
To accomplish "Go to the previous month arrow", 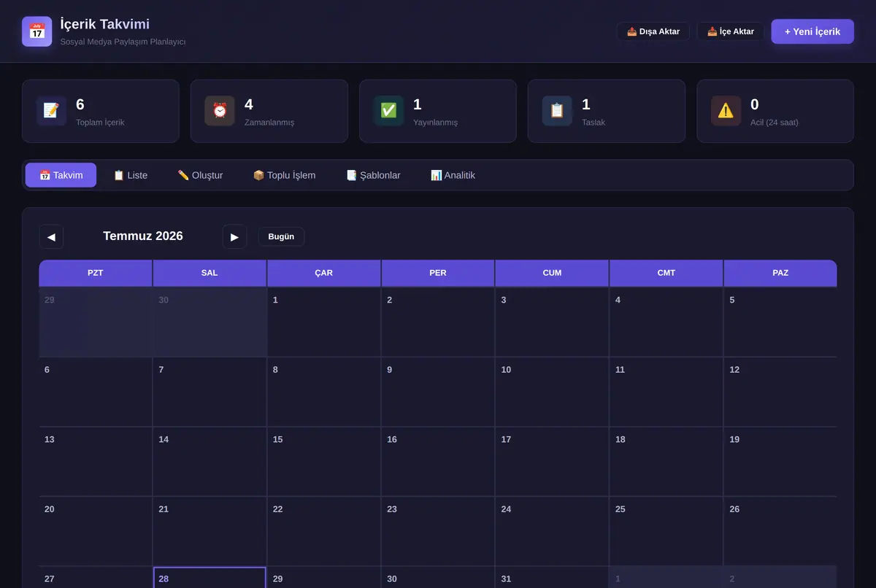I will pos(51,236).
